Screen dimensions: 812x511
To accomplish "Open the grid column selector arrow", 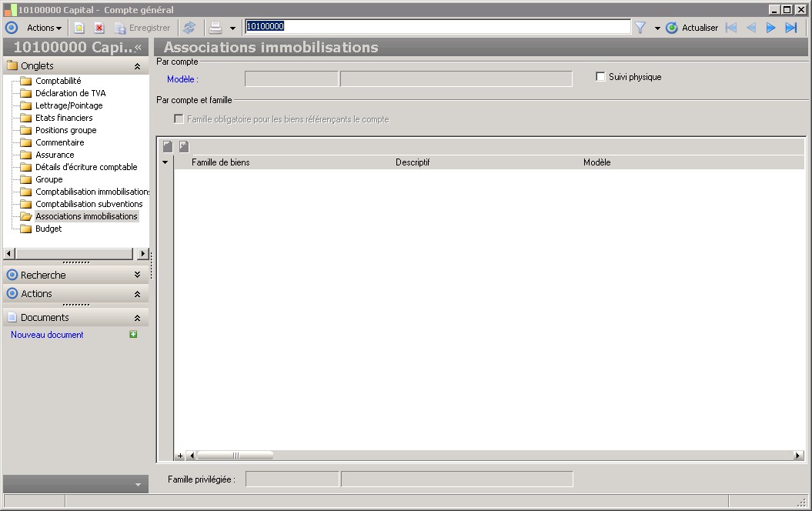I will pos(165,162).
